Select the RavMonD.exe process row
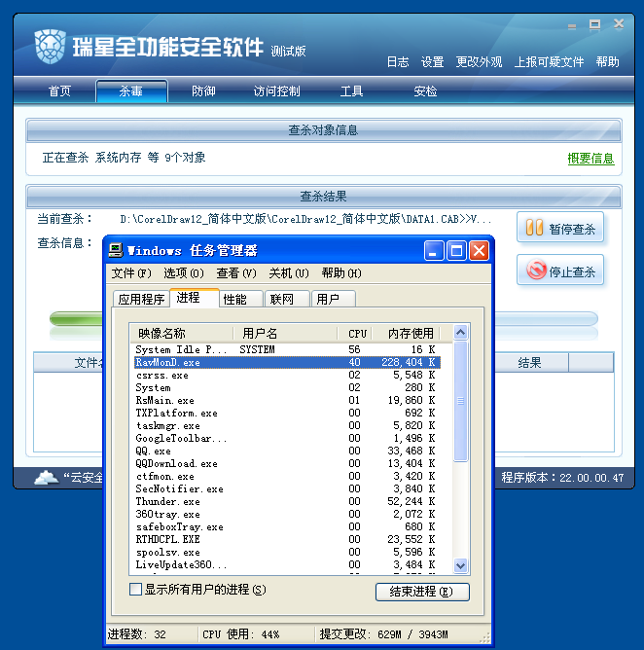Viewport: 644px width, 650px height. [x=287, y=362]
